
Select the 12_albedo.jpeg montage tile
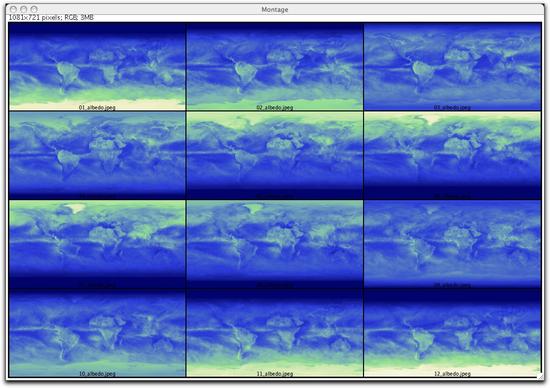point(452,333)
